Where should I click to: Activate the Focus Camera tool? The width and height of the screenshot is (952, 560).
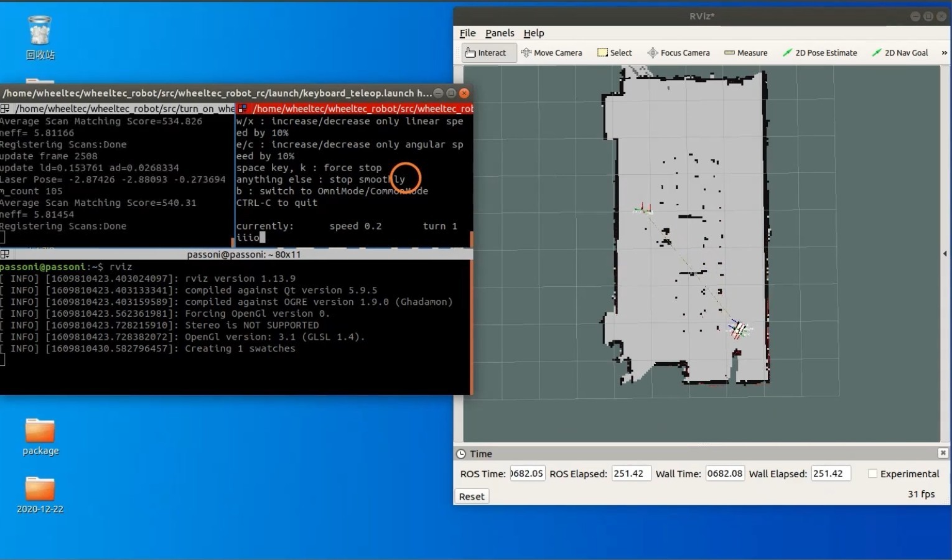tap(678, 53)
